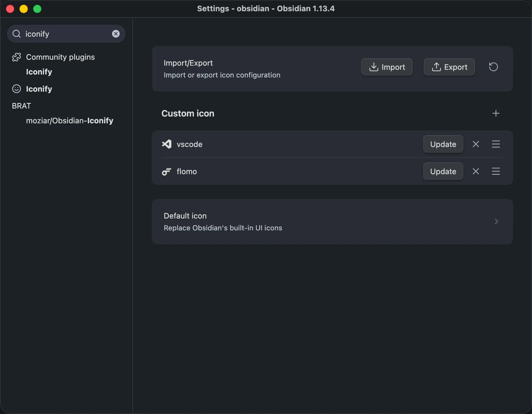
Task: Clear the iconify search field
Action: tap(116, 34)
